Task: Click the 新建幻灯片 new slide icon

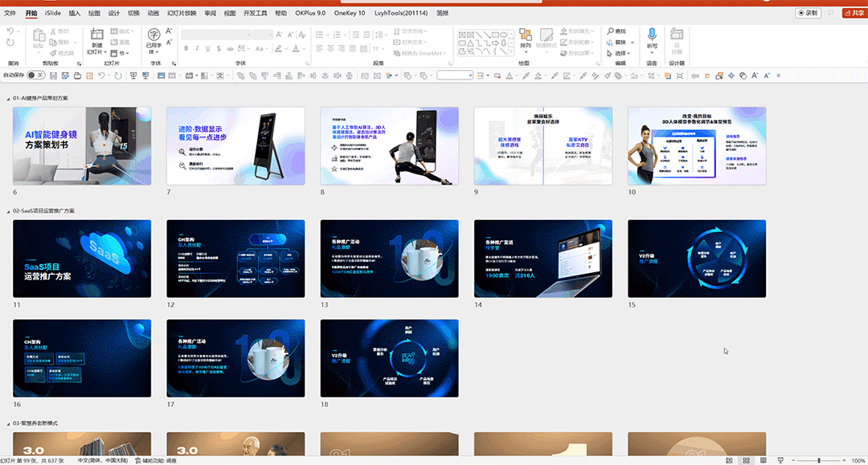Action: [97, 35]
